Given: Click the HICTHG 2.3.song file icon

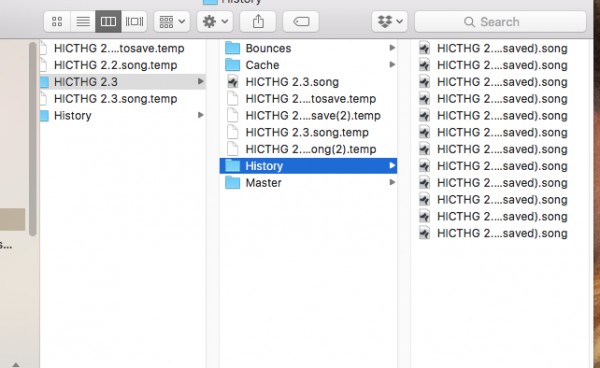Looking at the screenshot, I should [x=233, y=82].
